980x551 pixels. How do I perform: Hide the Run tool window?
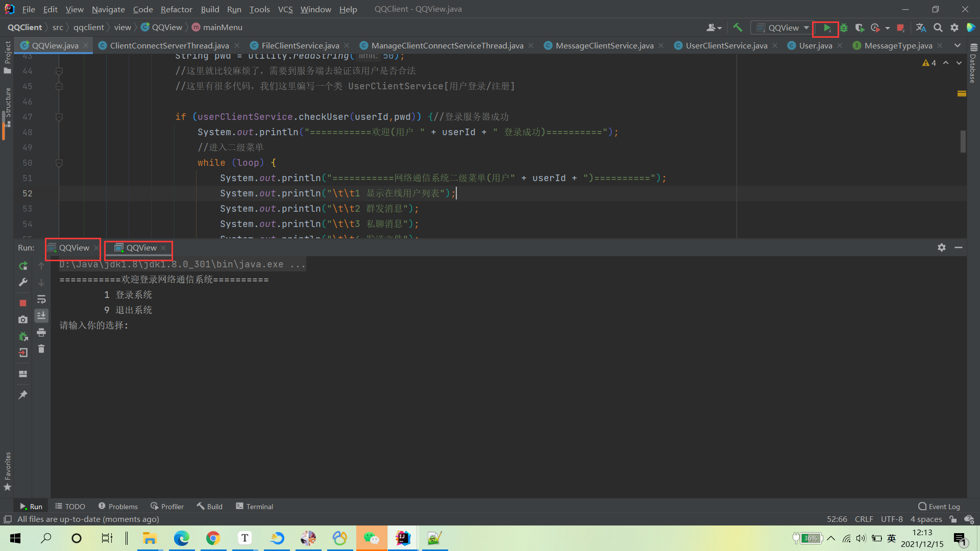959,247
